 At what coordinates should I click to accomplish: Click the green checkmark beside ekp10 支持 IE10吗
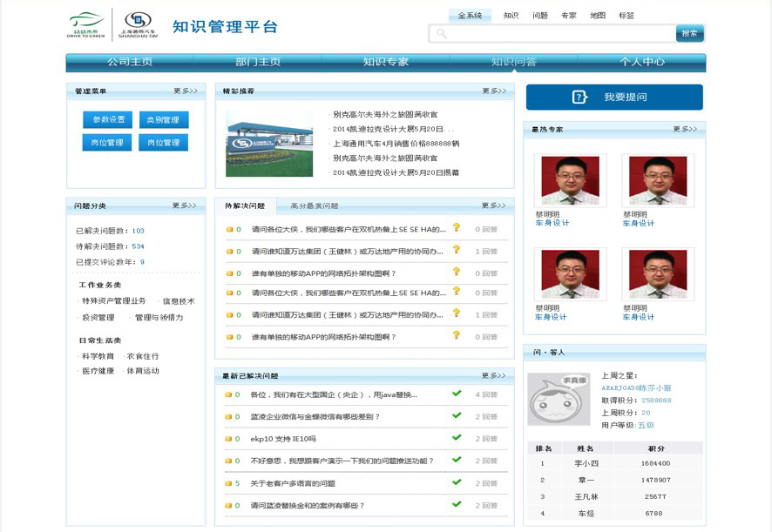(x=457, y=438)
